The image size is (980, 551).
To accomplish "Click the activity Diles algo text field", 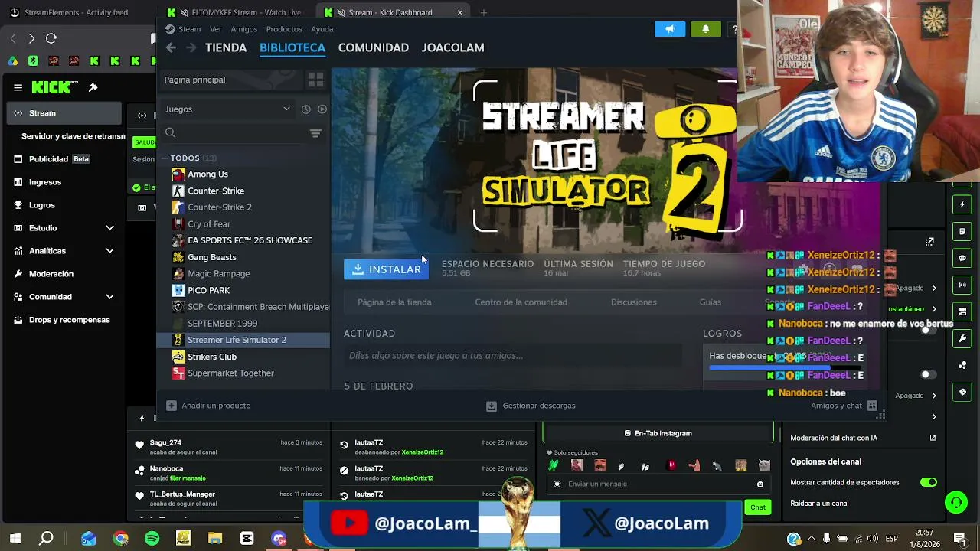I will coord(513,356).
